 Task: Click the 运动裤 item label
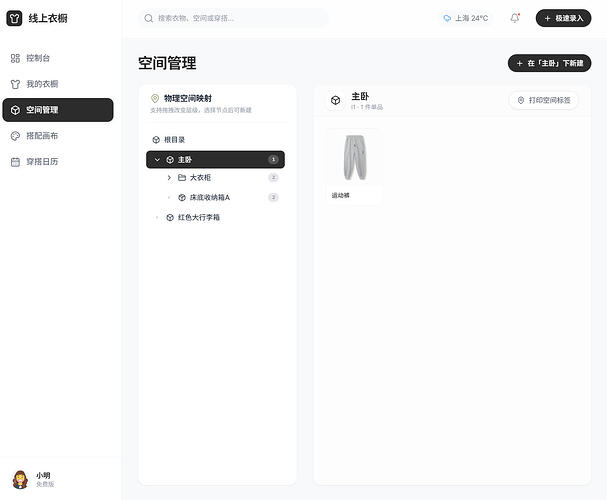pyautogui.click(x=341, y=195)
